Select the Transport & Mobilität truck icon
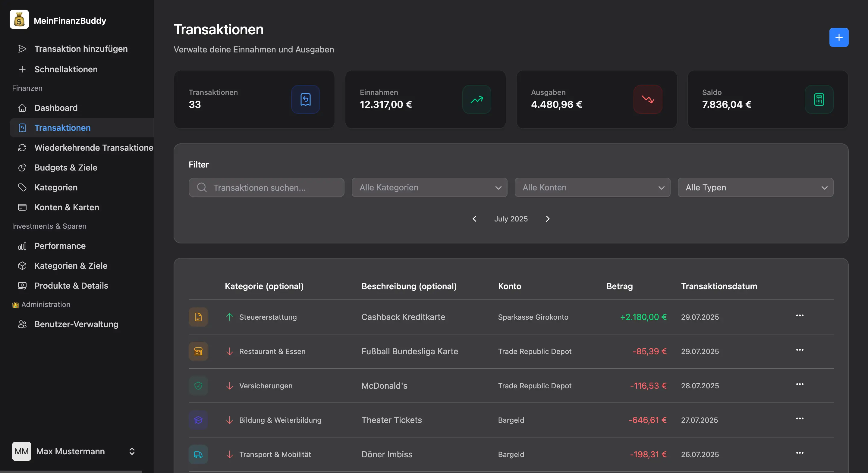 198,454
